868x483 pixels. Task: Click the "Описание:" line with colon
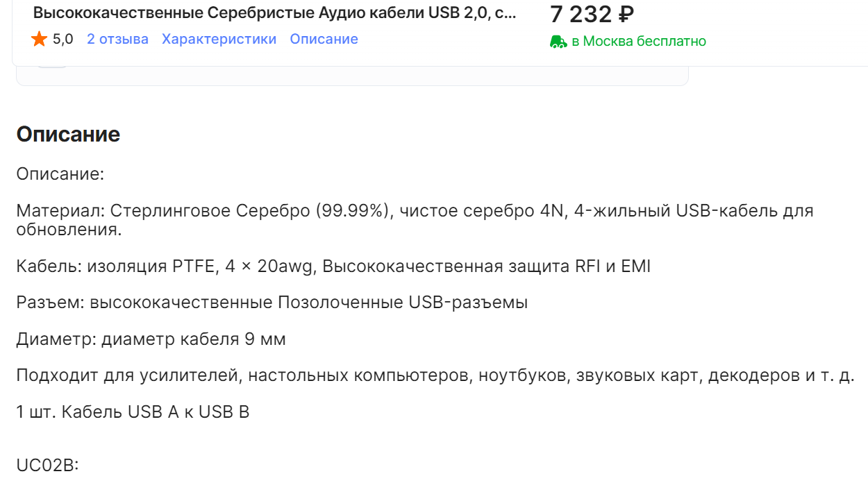pyautogui.click(x=60, y=174)
